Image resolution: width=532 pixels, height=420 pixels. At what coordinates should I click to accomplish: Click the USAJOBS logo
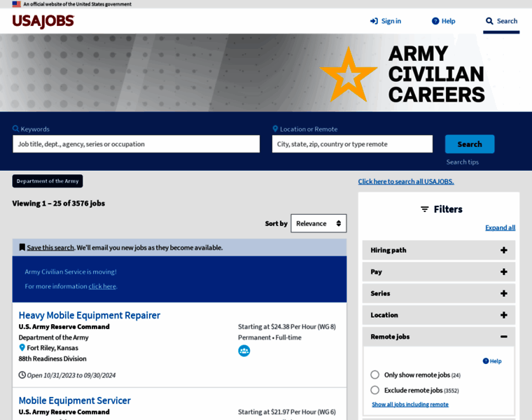pyautogui.click(x=43, y=21)
